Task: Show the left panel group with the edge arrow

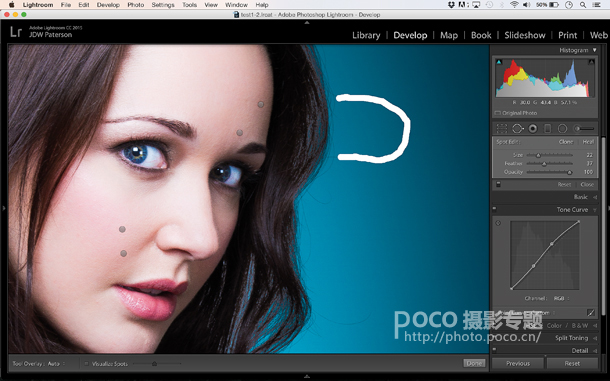Action: [4, 208]
